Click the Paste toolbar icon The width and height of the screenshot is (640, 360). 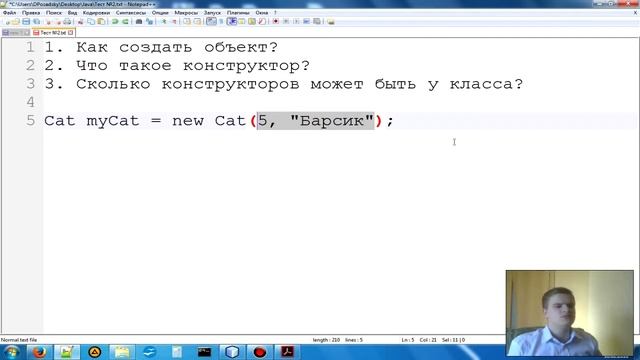coord(100,21)
